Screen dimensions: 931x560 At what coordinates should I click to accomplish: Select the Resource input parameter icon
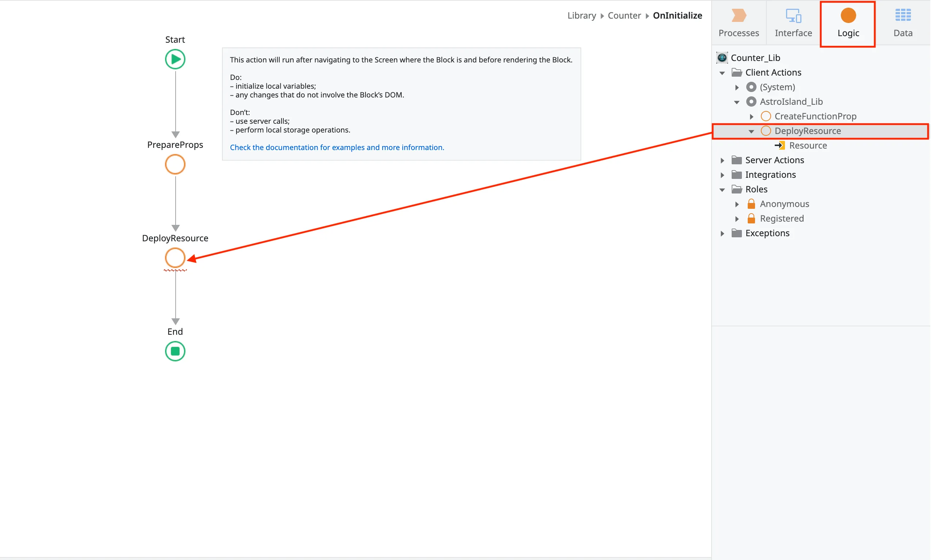[x=781, y=145]
